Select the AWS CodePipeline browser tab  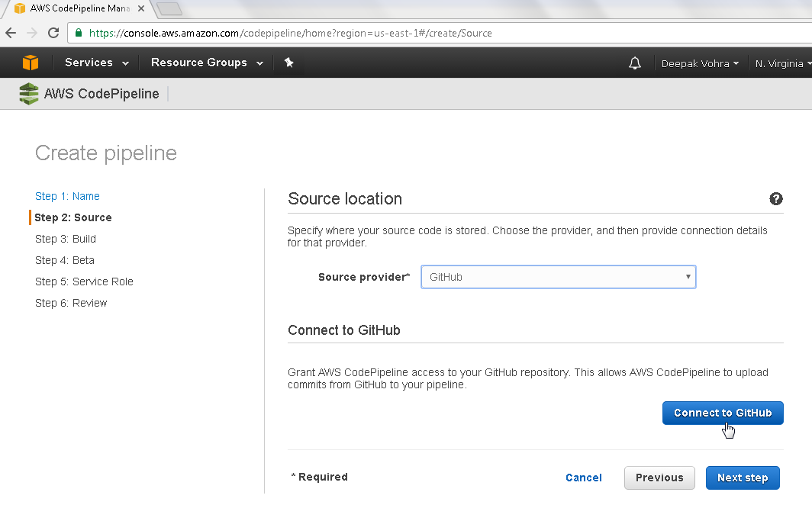pos(79,9)
